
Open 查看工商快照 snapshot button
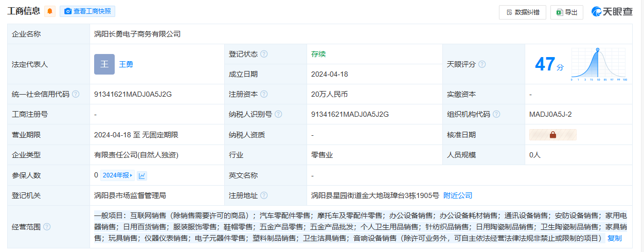pos(87,11)
